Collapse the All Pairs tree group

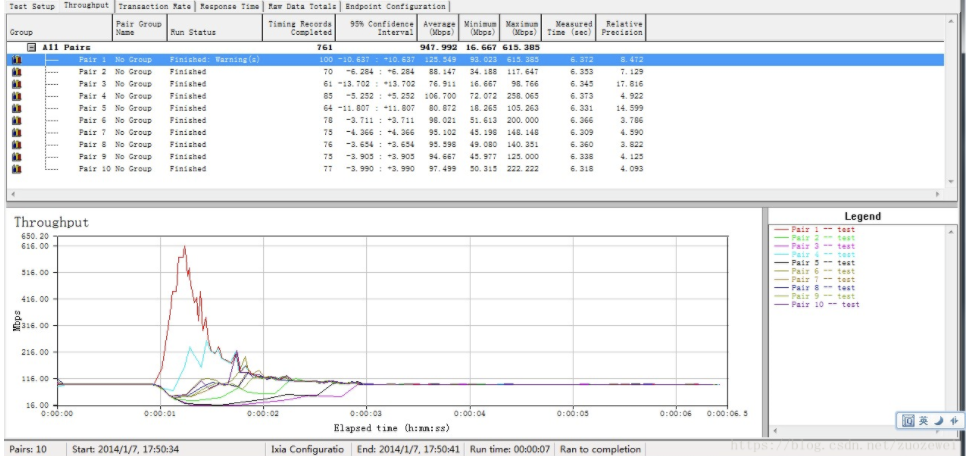coord(31,47)
